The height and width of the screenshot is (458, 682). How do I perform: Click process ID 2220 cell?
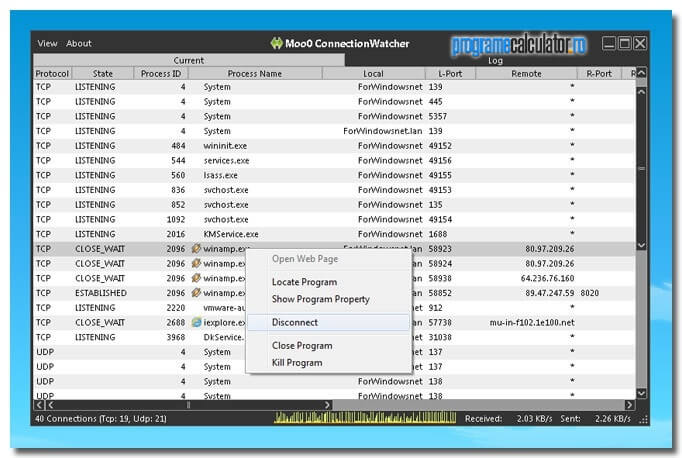click(x=176, y=308)
